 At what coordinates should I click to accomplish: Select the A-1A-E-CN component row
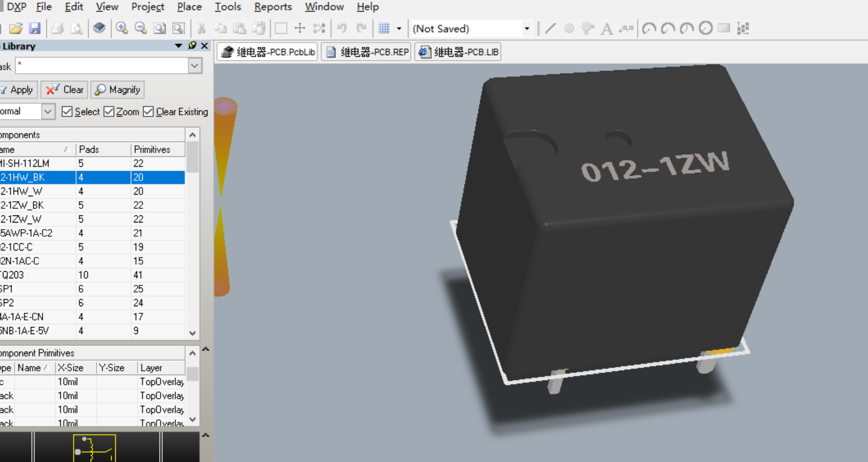click(x=92, y=317)
